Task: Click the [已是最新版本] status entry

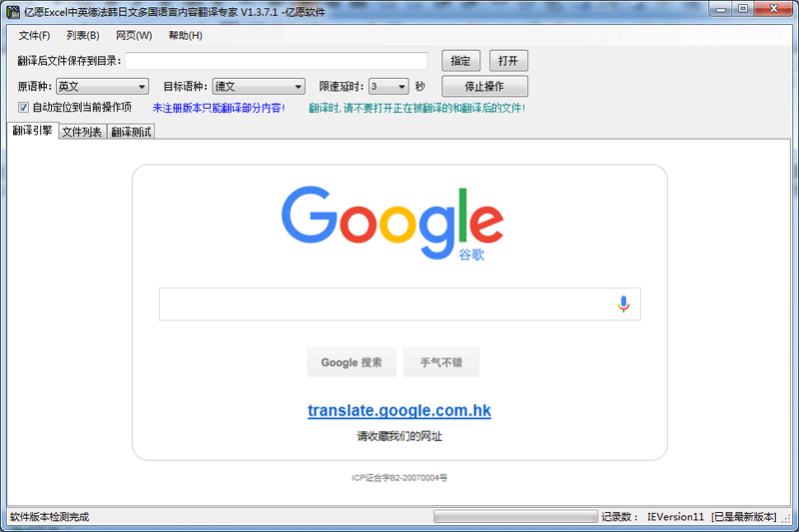Action: [x=744, y=517]
